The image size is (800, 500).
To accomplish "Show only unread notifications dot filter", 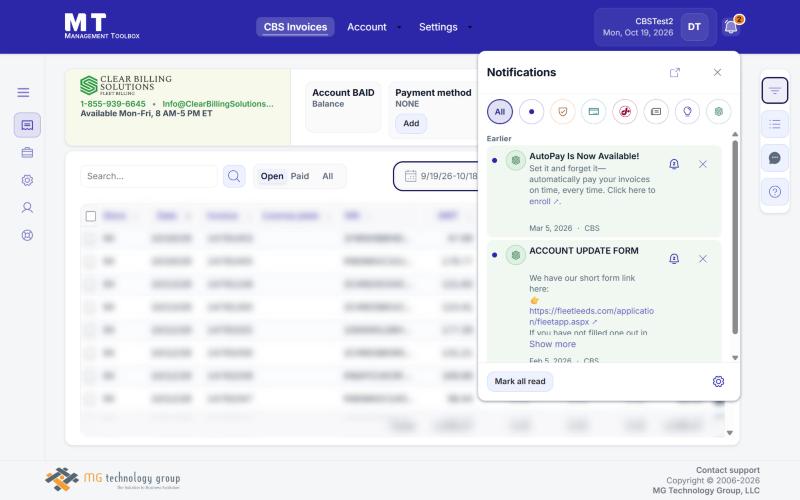I will point(531,111).
